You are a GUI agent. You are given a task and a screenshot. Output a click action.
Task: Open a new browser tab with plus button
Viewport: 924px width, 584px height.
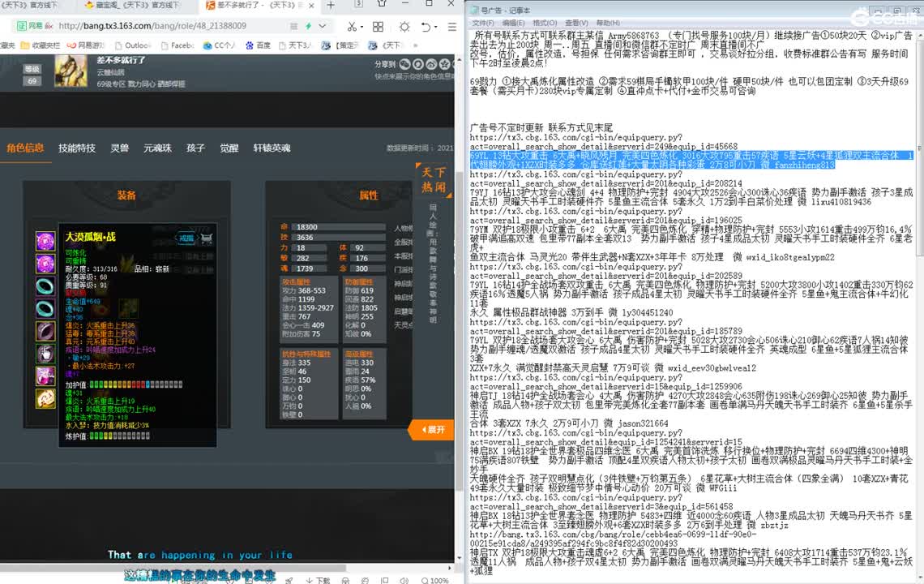coord(332,6)
